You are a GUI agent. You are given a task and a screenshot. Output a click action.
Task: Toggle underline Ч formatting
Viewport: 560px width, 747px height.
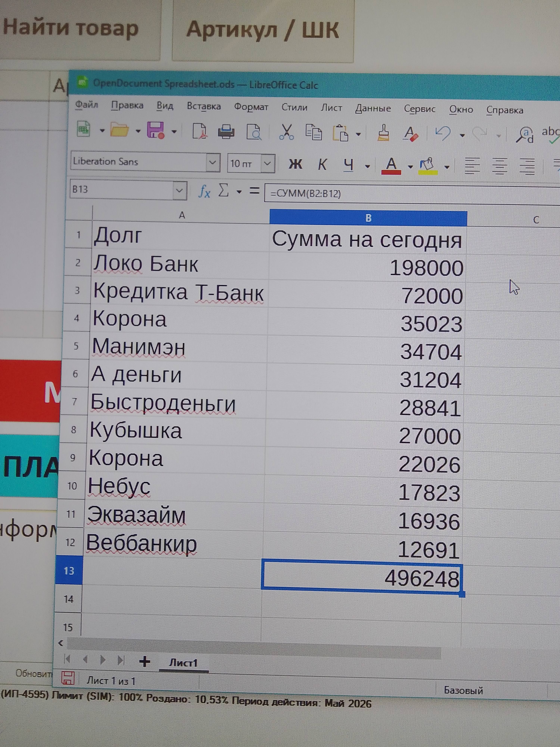point(349,165)
